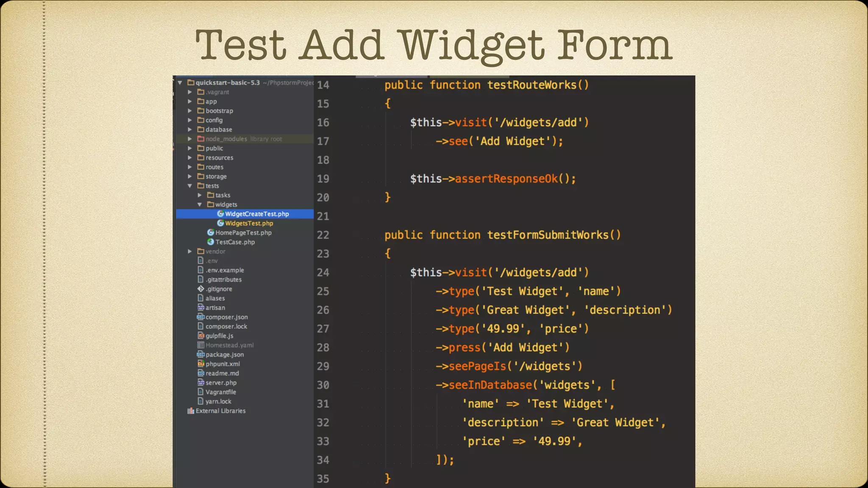Click the composer.lock file icon
The height and width of the screenshot is (488, 868).
pos(201,326)
